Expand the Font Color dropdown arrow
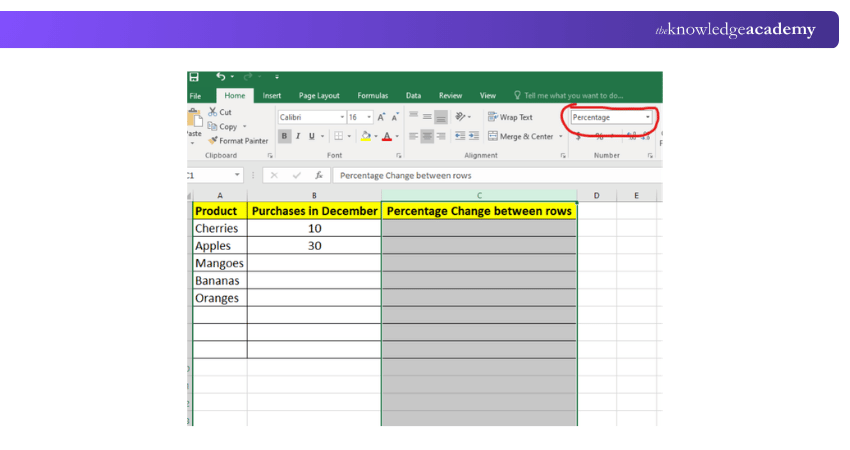 [x=397, y=136]
